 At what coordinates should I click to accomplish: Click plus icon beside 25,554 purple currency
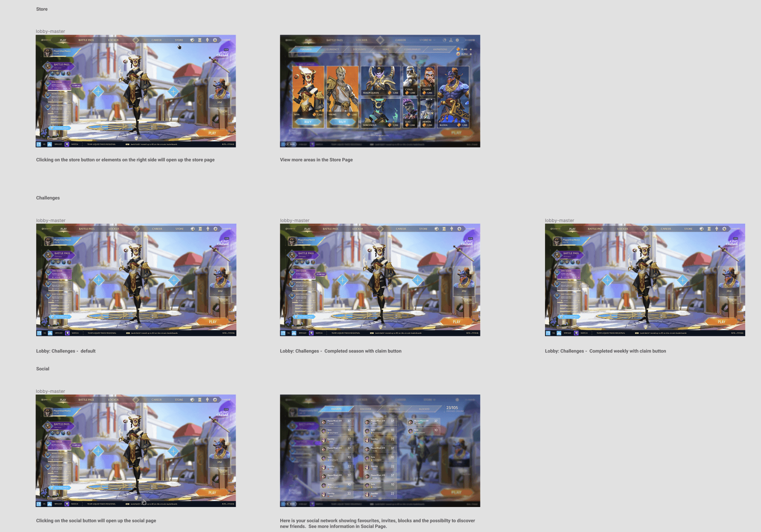tap(471, 54)
